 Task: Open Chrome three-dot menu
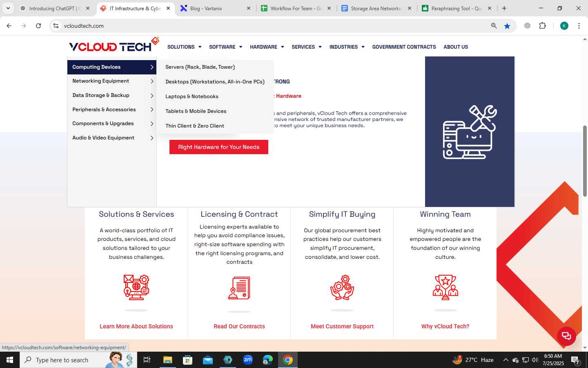click(x=579, y=26)
